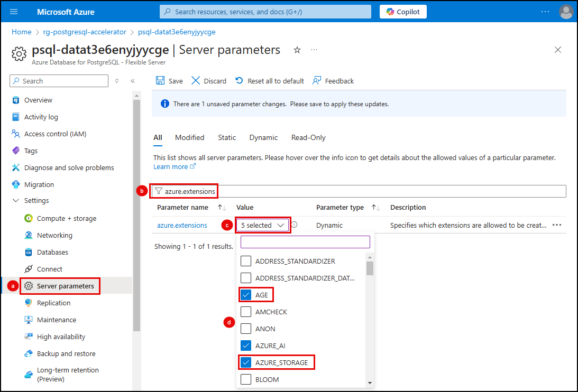
Task: Uncheck the AZURE_STORAGE extension
Action: point(246,362)
